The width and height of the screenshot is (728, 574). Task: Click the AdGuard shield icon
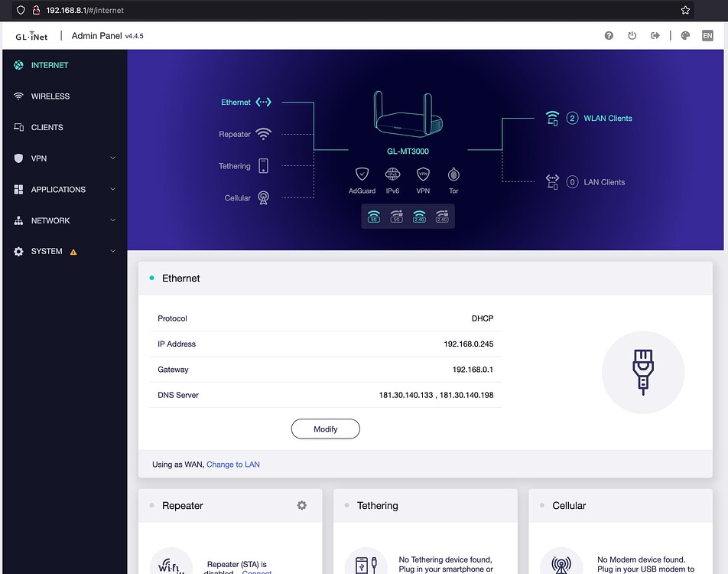click(x=362, y=174)
